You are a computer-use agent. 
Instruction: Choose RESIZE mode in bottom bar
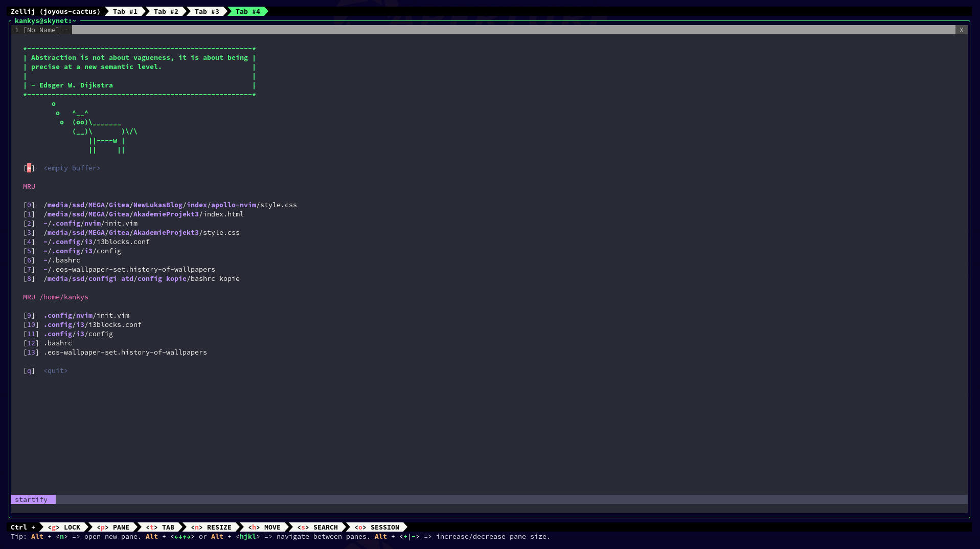coord(211,528)
